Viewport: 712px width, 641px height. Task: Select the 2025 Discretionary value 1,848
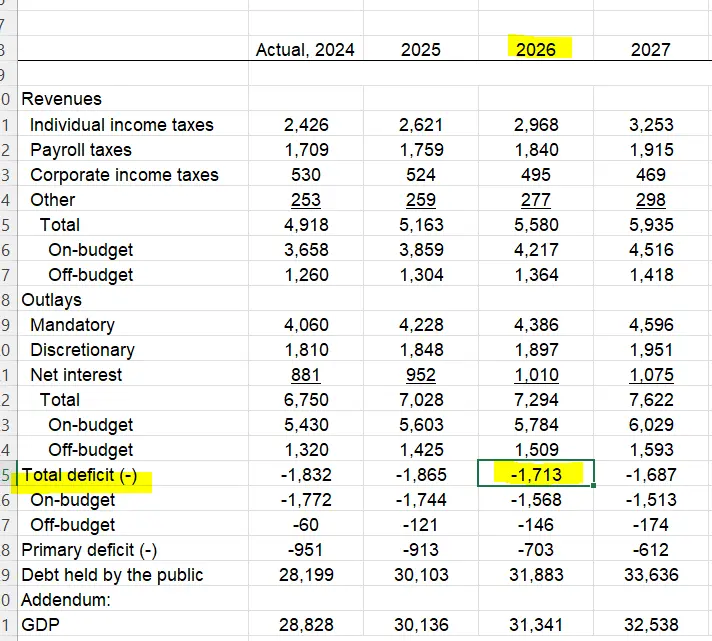pos(419,350)
